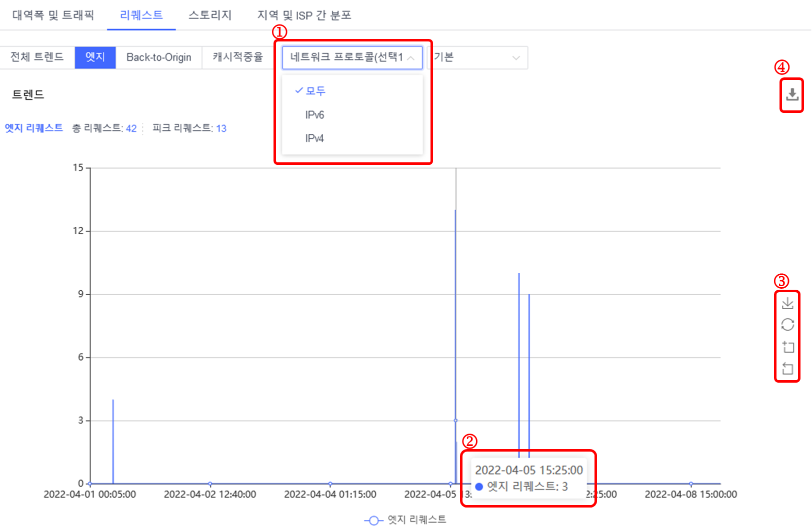
Task: Click the save-chart-image icon in the chart toolbar
Action: coord(788,302)
